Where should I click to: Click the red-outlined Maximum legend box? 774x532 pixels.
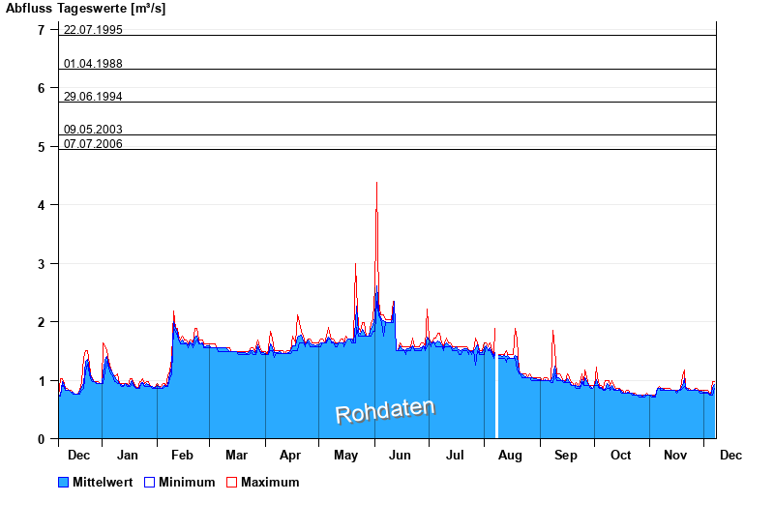click(231, 482)
